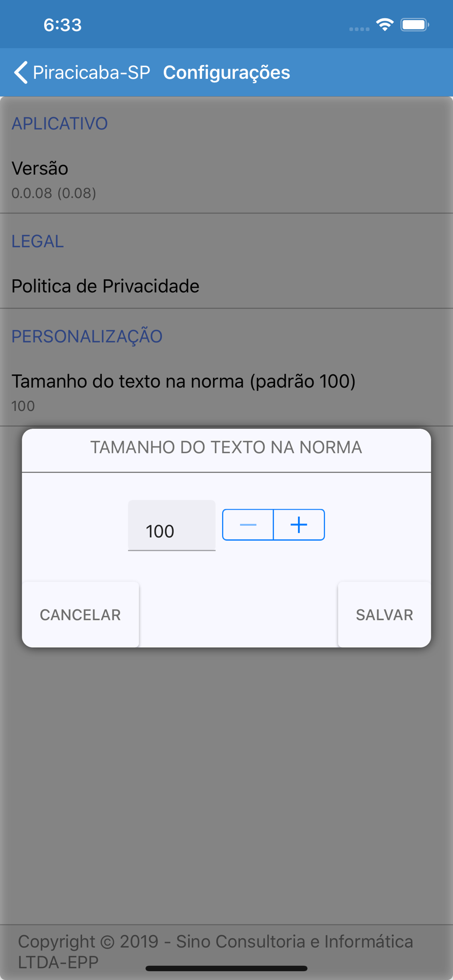Click the PERSONALIZAÇÃO section header
453x980 pixels.
pos(87,336)
